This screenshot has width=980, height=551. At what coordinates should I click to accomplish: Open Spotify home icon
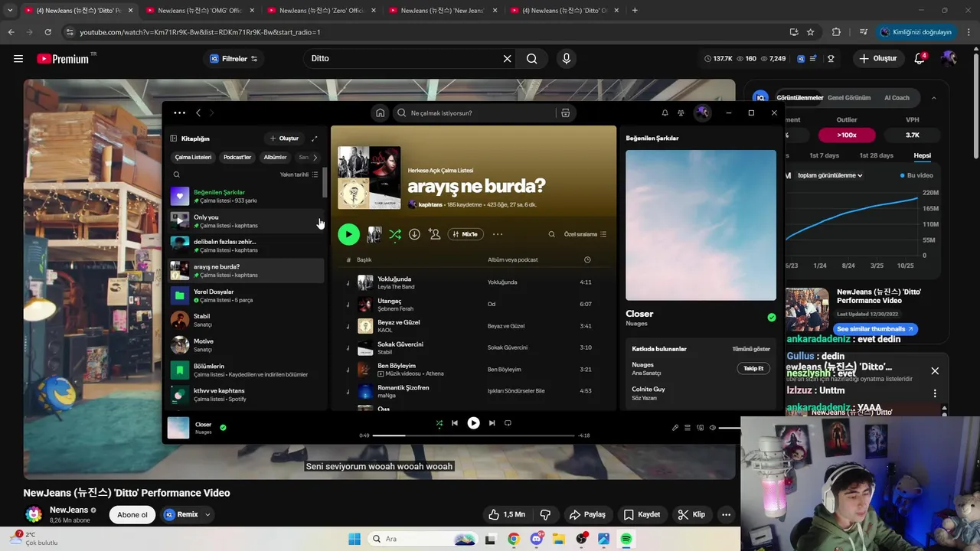[380, 112]
